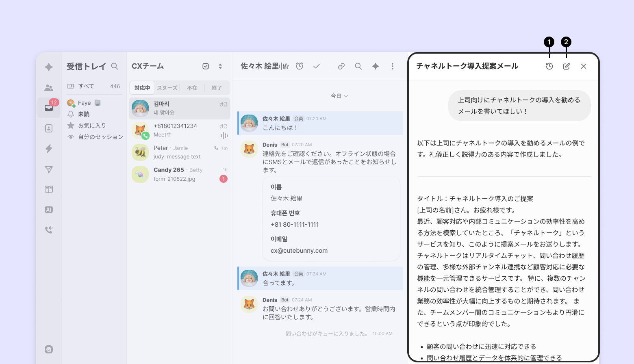Open the contacts icon in sidebar
Viewport: 634px width, 364px height.
pyautogui.click(x=49, y=128)
